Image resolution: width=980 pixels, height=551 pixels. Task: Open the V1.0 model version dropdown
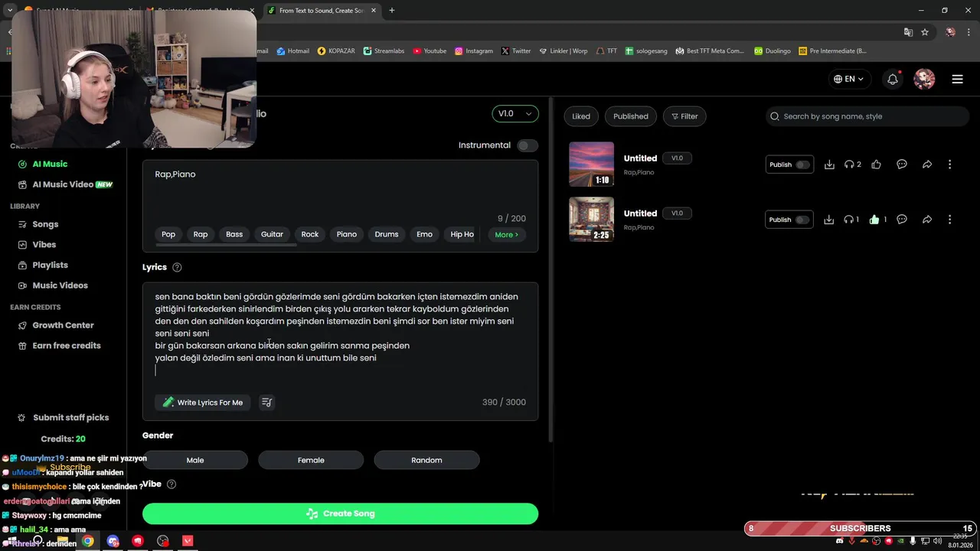pyautogui.click(x=515, y=113)
